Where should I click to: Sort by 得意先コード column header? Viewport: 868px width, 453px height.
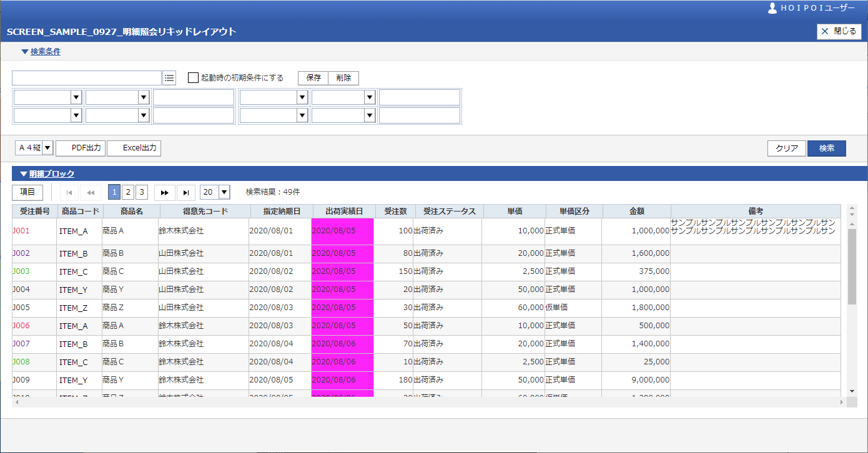pos(205,212)
